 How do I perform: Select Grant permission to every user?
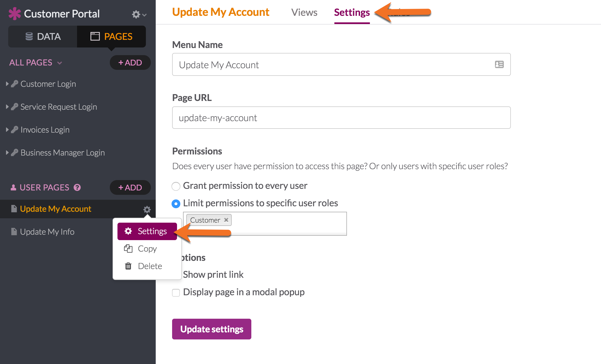pos(176,186)
